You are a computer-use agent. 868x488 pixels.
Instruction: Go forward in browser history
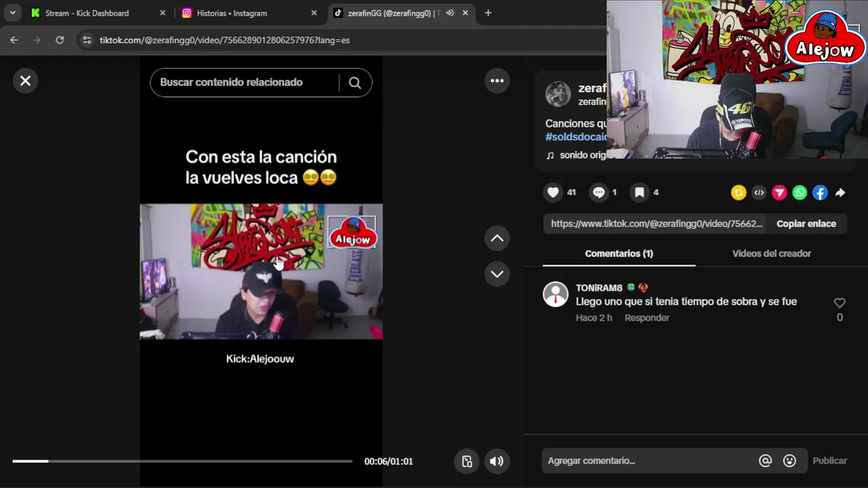point(37,40)
